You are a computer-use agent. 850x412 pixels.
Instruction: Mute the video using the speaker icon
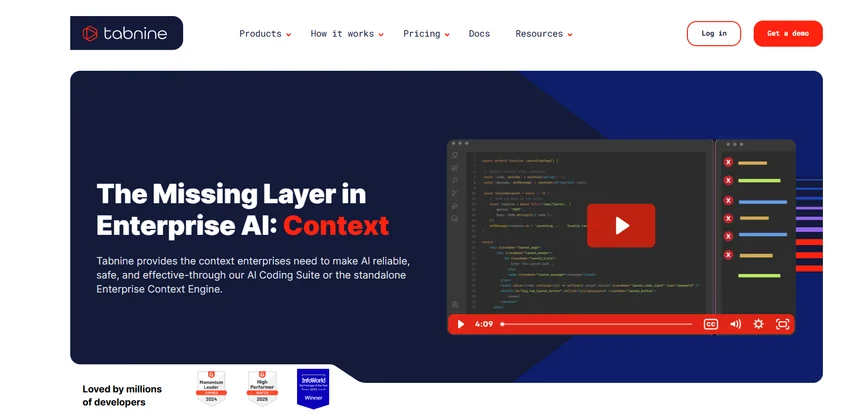(x=735, y=324)
